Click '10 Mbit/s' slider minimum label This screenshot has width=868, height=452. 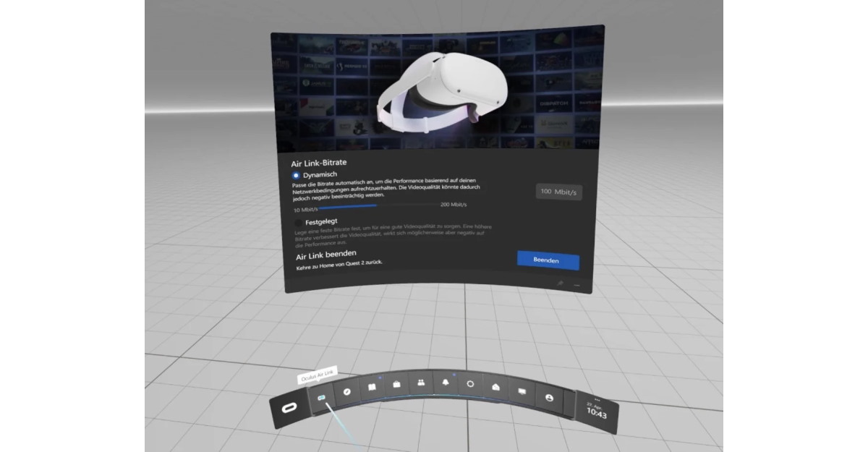coord(306,210)
